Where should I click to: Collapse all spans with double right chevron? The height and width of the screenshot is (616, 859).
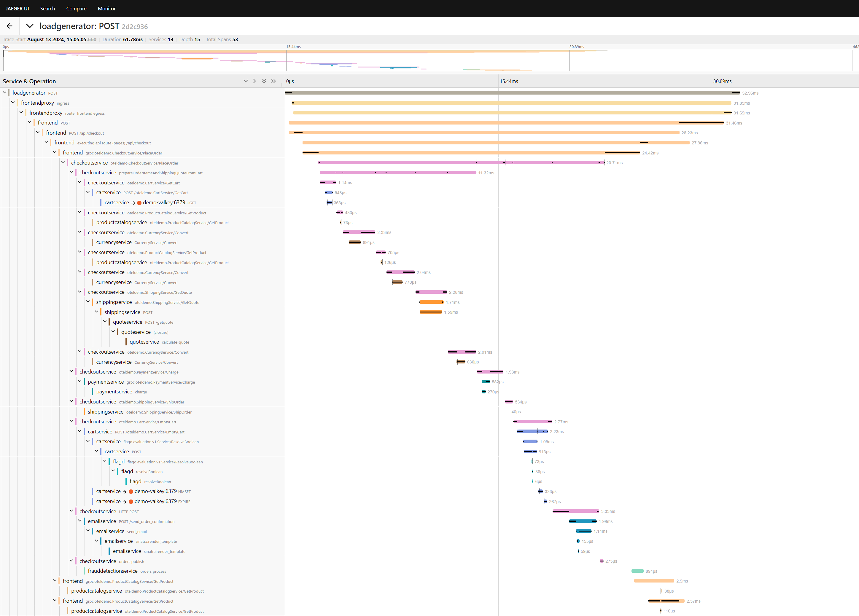273,81
